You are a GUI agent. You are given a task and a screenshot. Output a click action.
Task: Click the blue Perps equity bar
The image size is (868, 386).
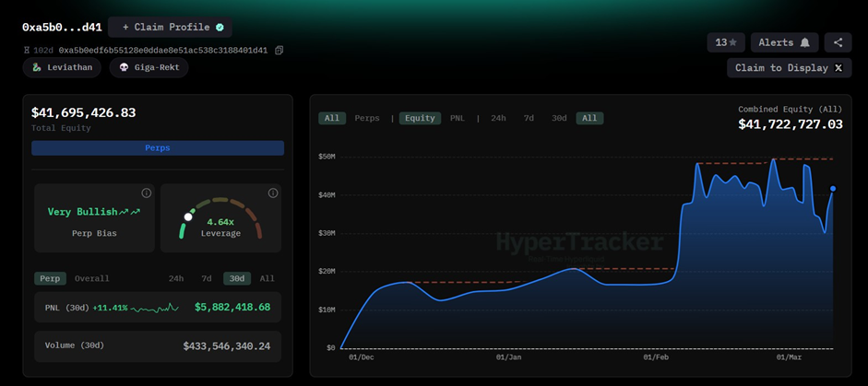[158, 147]
